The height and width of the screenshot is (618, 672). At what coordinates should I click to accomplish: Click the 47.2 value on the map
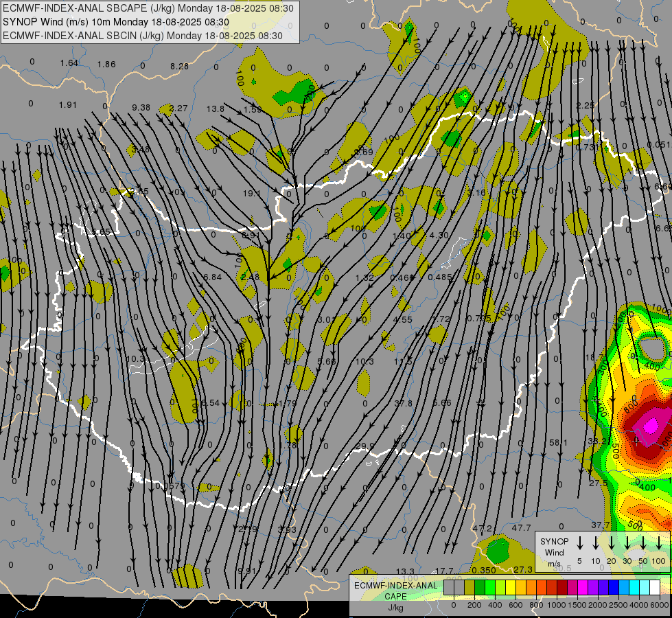[482, 528]
